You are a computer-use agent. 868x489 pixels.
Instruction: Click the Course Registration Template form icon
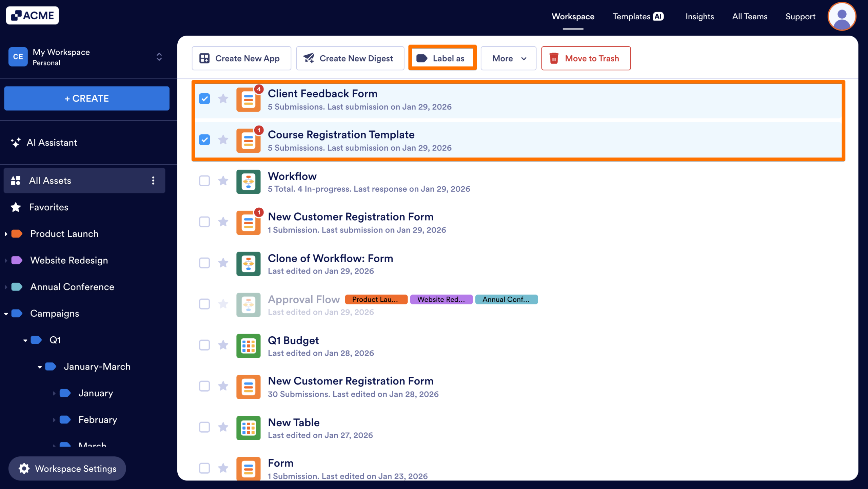coord(249,140)
